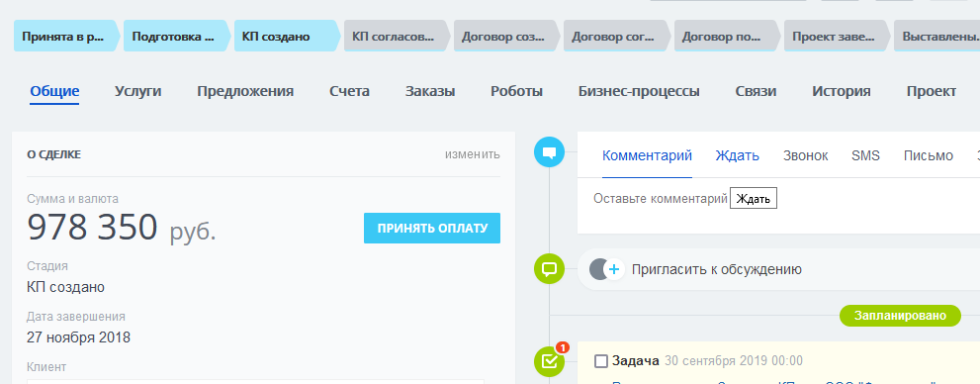Switch to the Проект tab
Viewport: 980px width, 384px height.
click(x=932, y=91)
